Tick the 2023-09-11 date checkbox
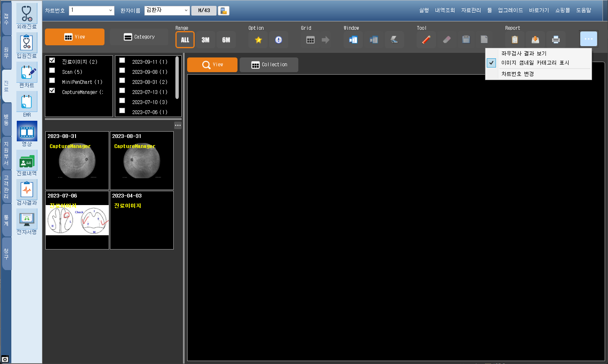This screenshot has width=608, height=364. point(122,60)
